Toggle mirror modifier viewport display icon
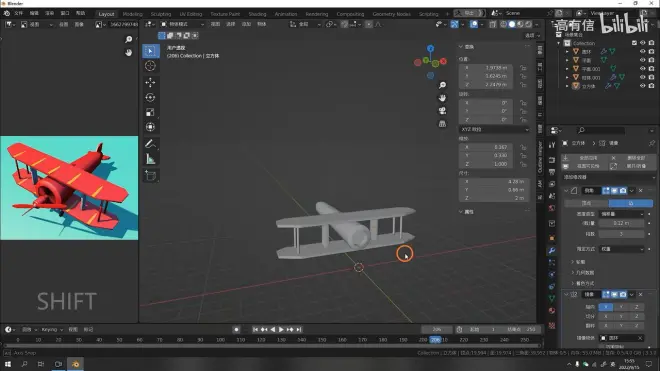 615,294
